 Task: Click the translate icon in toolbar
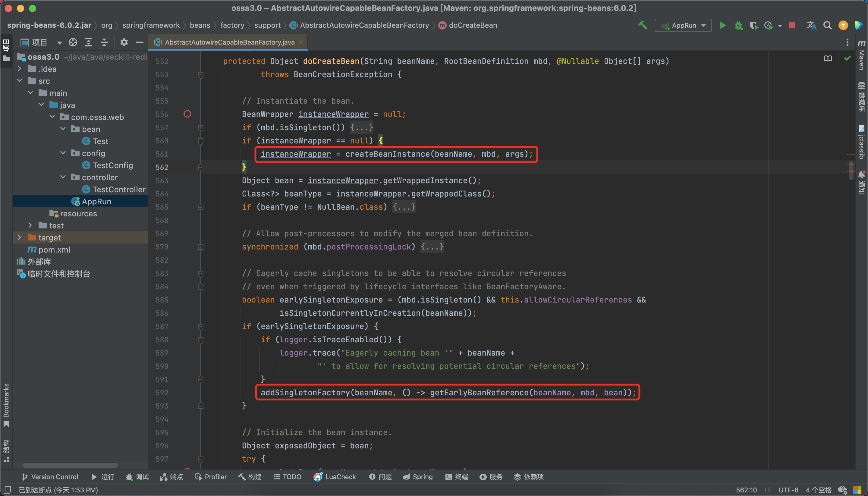pos(811,26)
